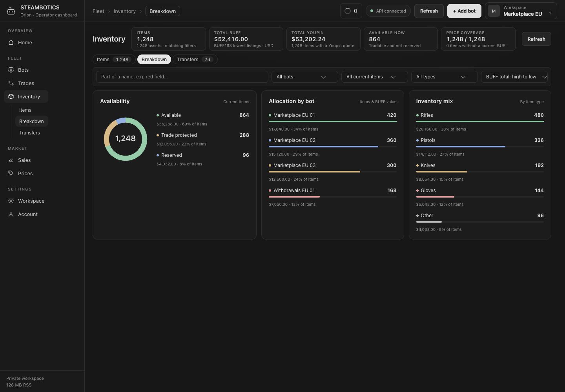The height and width of the screenshot is (392, 565).
Task: Click the blue dot next to Reserved
Action: [x=158, y=155]
